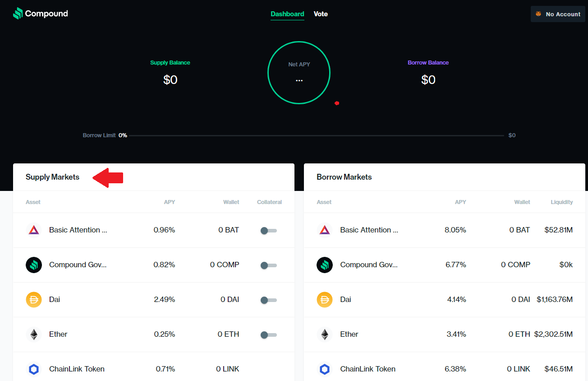Open ChainLink Token row in Supply Markets

point(153,369)
